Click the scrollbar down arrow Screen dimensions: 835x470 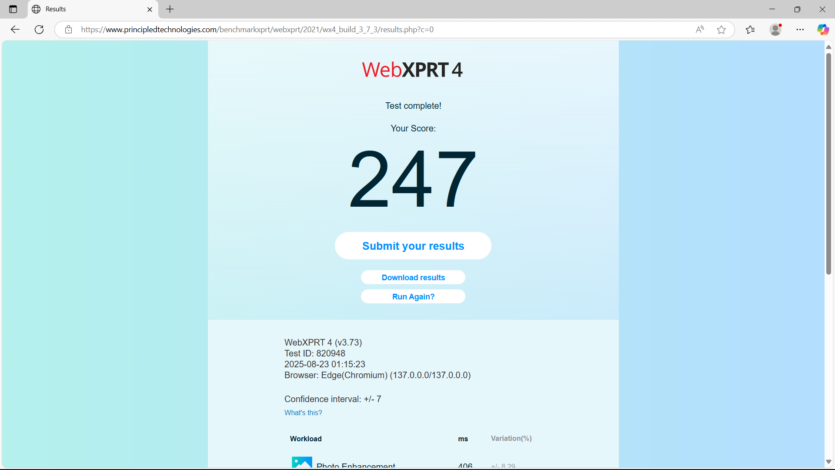828,462
